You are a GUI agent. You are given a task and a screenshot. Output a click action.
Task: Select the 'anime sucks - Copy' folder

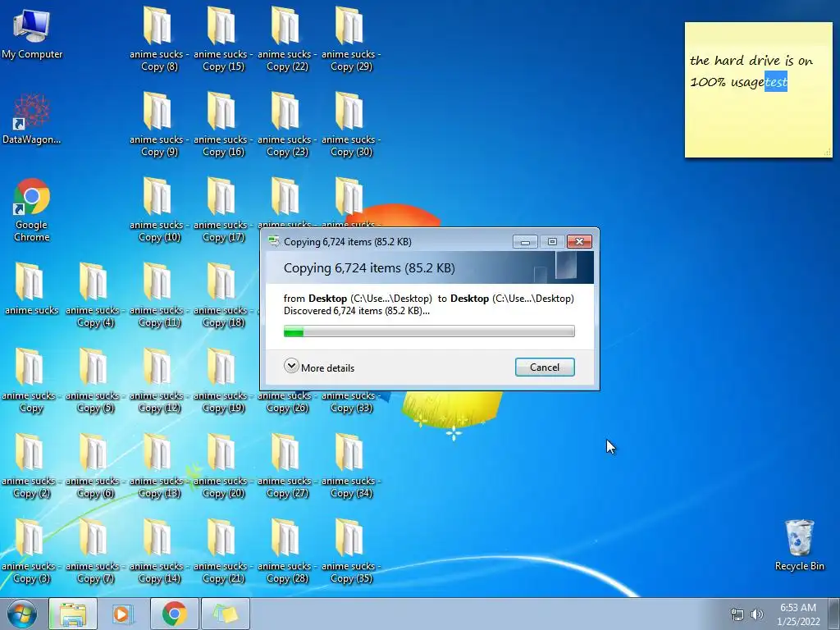[x=30, y=381]
